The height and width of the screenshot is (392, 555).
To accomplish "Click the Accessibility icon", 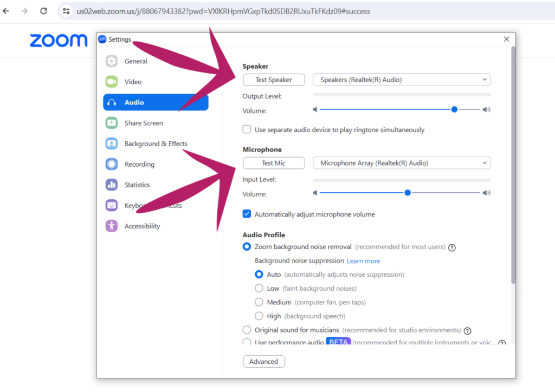I will [112, 226].
